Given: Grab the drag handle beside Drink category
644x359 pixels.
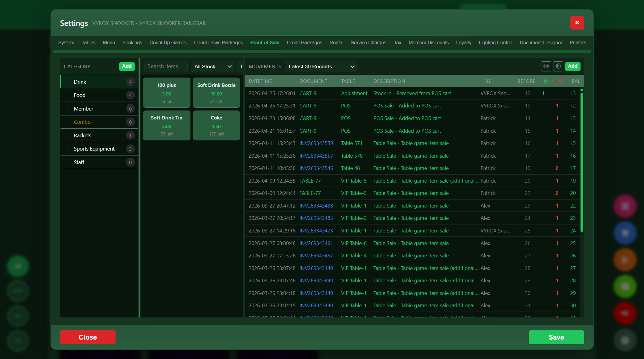Looking at the screenshot, I should tap(68, 82).
